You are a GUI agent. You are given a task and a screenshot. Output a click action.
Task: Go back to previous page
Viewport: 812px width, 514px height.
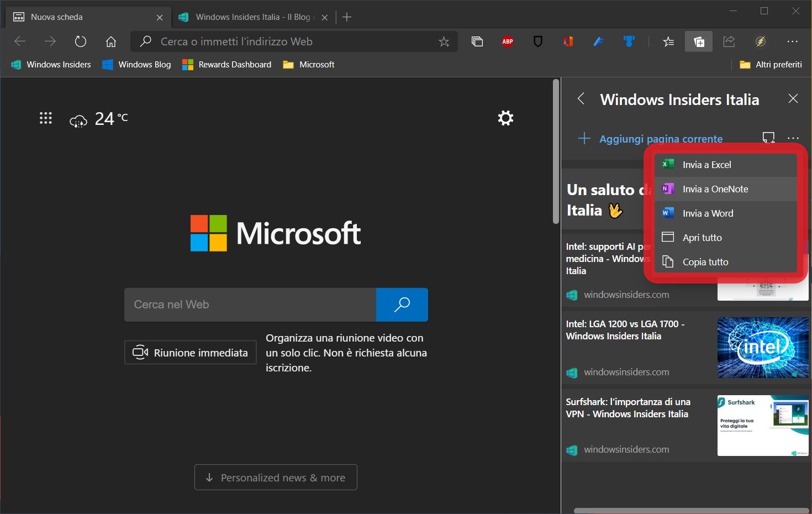point(20,41)
